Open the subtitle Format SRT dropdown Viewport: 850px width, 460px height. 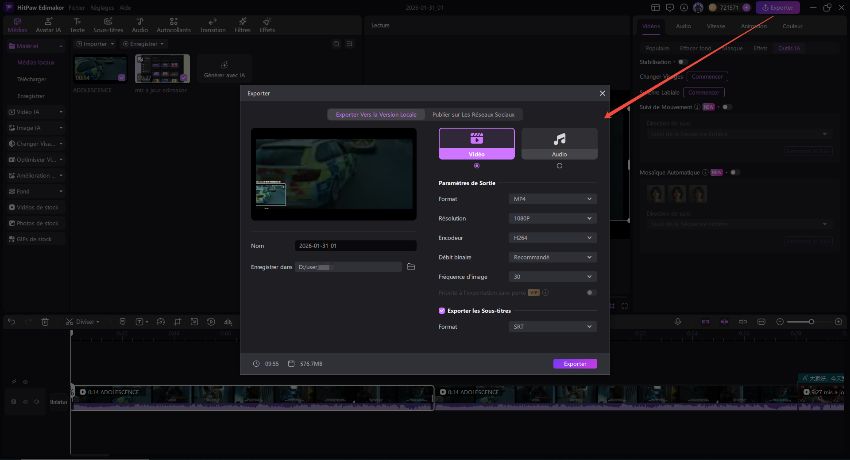pyautogui.click(x=552, y=327)
